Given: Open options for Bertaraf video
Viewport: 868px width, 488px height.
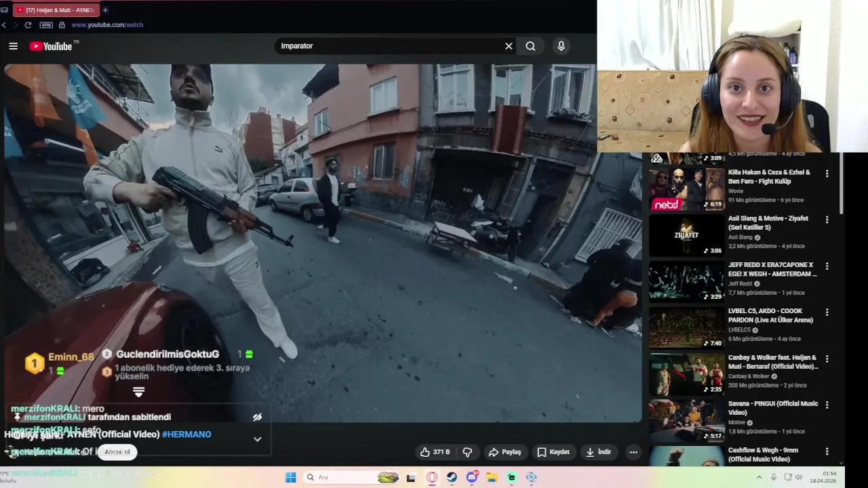Looking at the screenshot, I should (x=827, y=358).
